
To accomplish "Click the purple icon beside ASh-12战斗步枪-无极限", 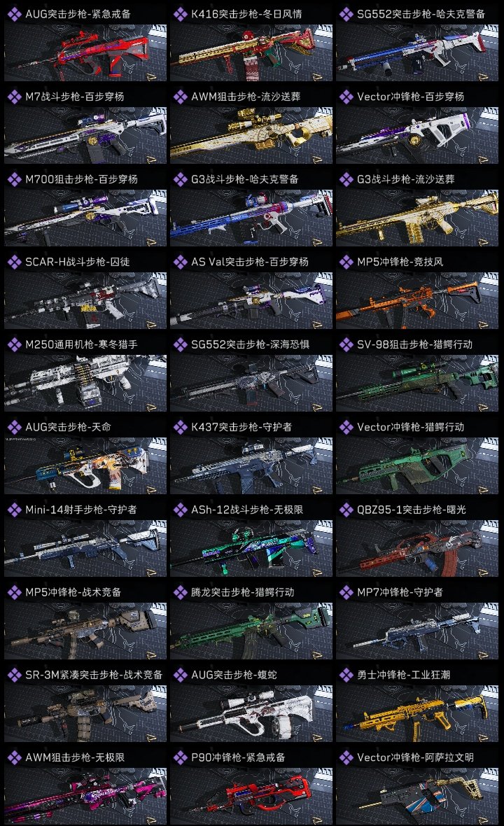I will [x=180, y=510].
